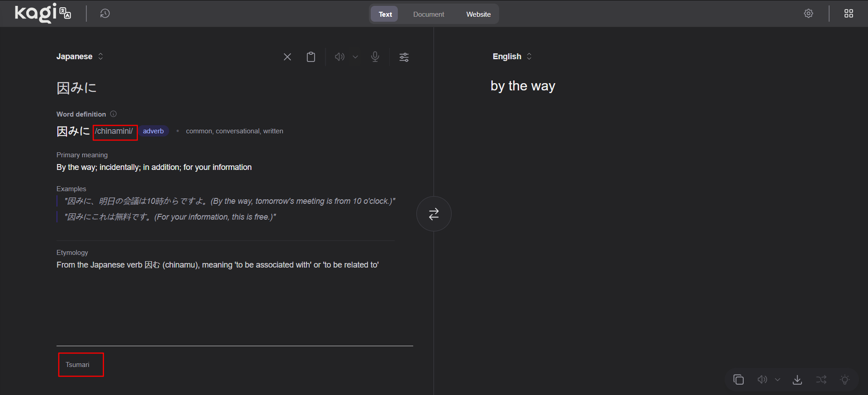Switch to the Document tab
The width and height of the screenshot is (868, 395).
(428, 14)
